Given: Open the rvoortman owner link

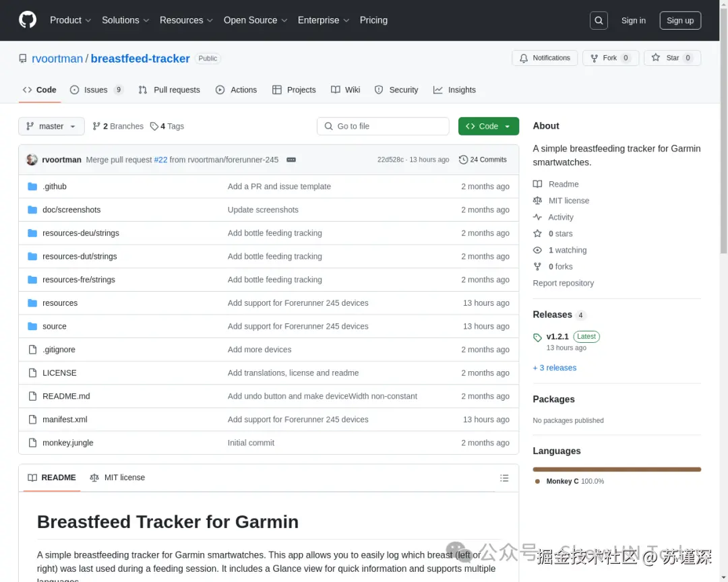Looking at the screenshot, I should [x=57, y=59].
